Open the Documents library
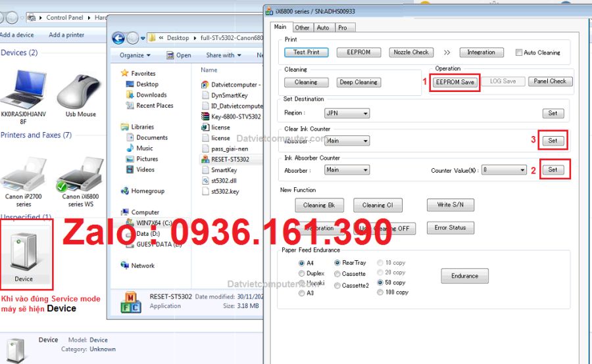Image resolution: width=592 pixels, height=364 pixels. [147, 138]
